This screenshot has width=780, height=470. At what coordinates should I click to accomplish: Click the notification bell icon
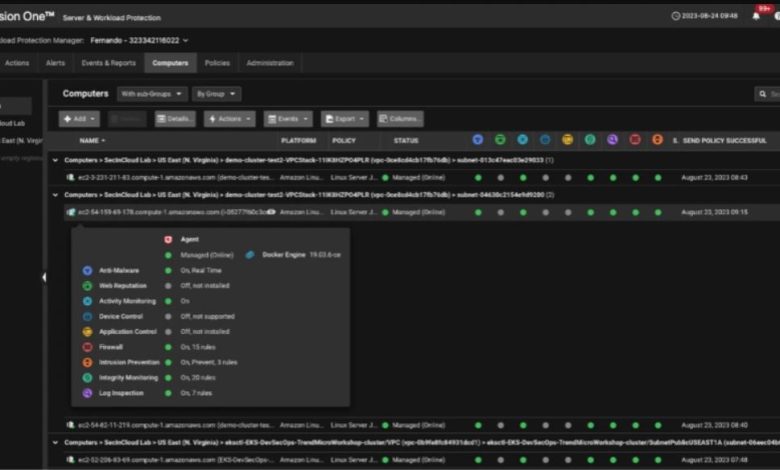click(756, 16)
